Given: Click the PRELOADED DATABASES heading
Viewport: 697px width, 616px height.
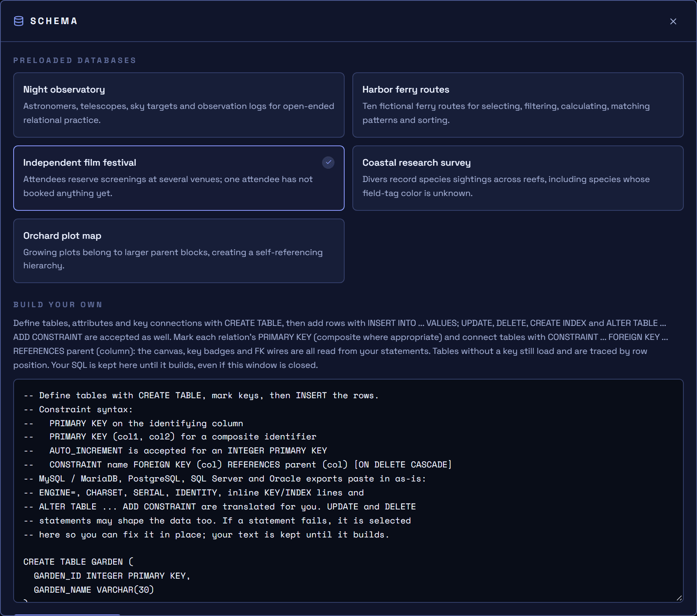Looking at the screenshot, I should tap(75, 60).
